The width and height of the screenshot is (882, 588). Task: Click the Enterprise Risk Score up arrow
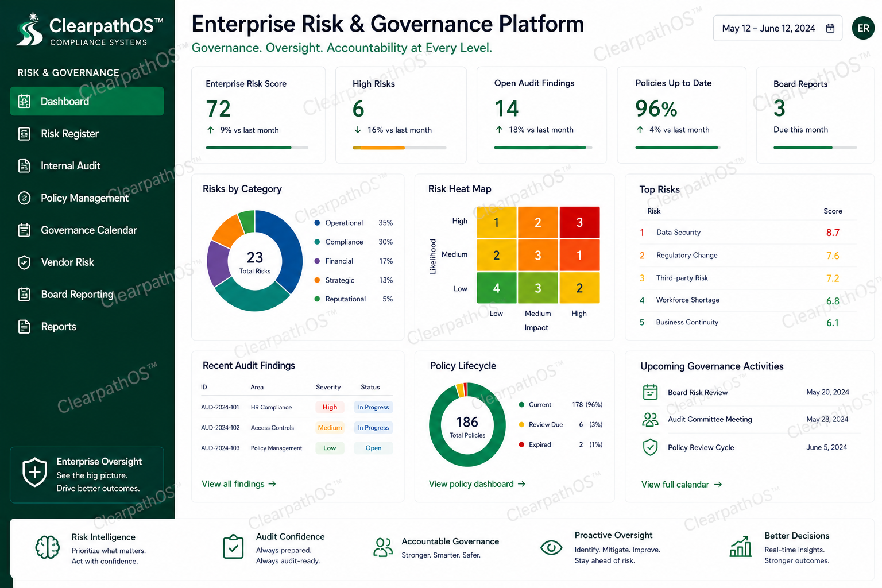pos(211,130)
